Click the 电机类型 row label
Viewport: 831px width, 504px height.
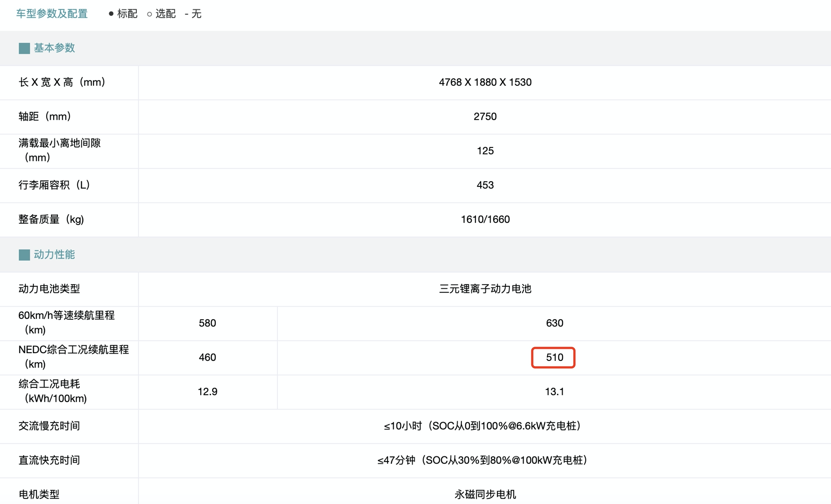(39, 495)
